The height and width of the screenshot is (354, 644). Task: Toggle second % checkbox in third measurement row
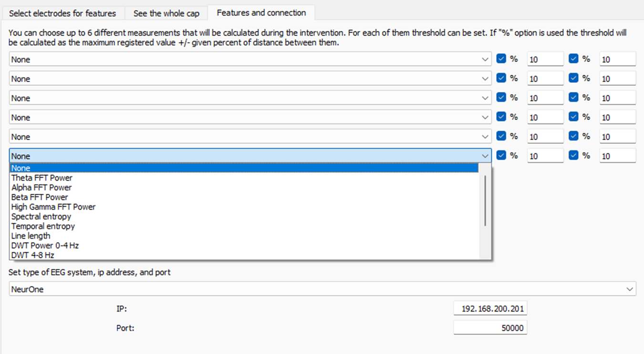click(x=573, y=98)
